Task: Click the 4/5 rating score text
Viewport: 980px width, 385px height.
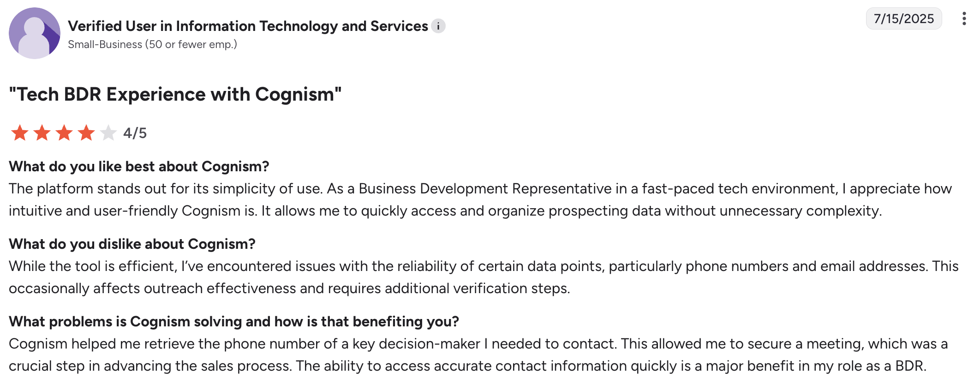Action: tap(135, 133)
